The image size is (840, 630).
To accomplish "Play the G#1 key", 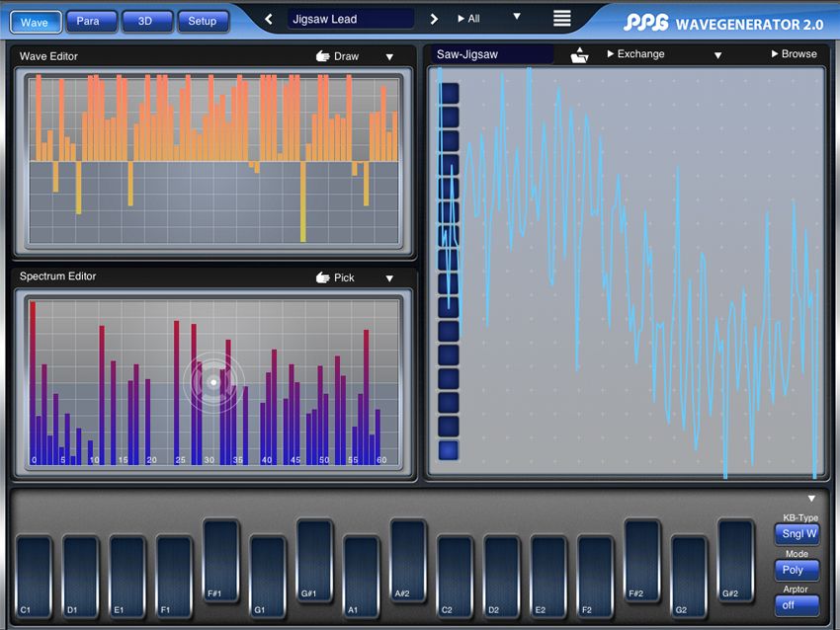I will [315, 561].
